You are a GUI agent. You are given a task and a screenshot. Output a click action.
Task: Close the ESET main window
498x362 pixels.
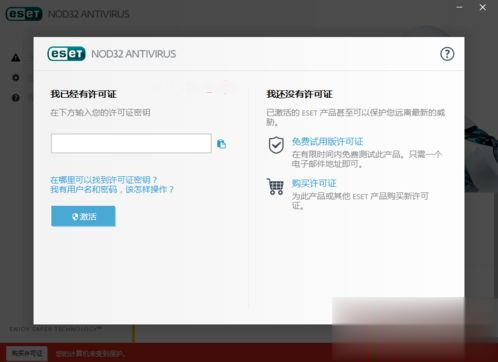[x=483, y=7]
